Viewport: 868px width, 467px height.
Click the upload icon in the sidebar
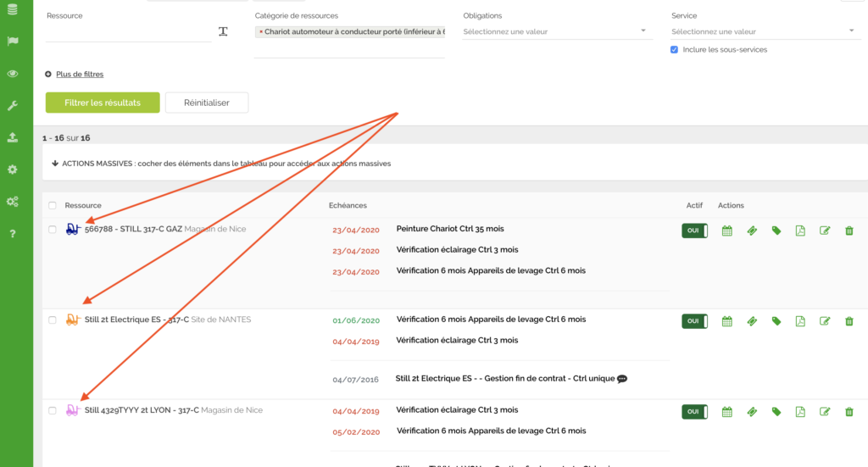[x=13, y=137]
